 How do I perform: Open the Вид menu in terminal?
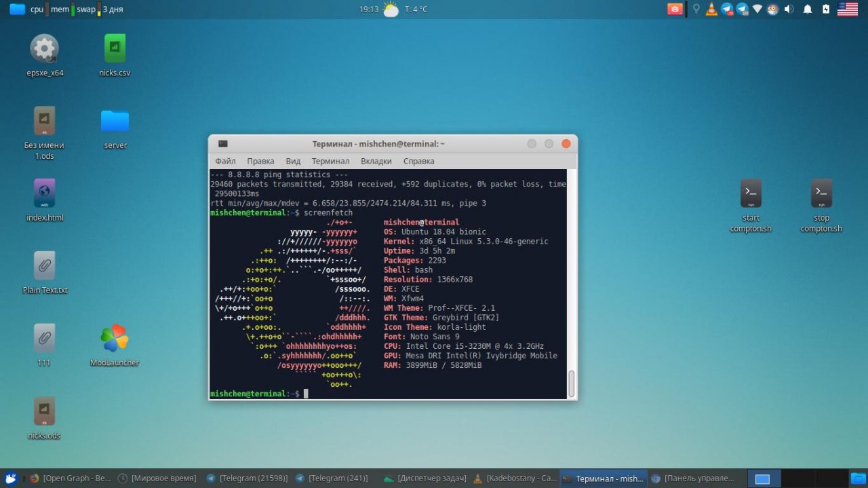click(x=293, y=161)
